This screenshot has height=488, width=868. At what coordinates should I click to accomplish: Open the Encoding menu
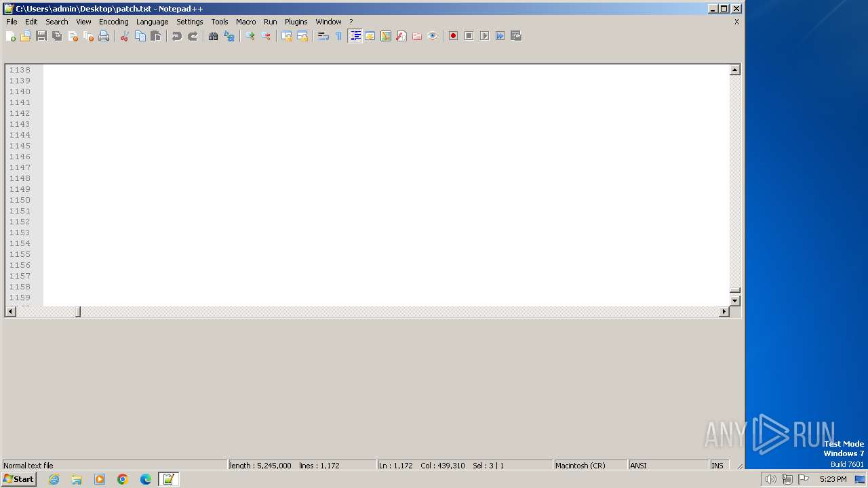click(x=114, y=22)
